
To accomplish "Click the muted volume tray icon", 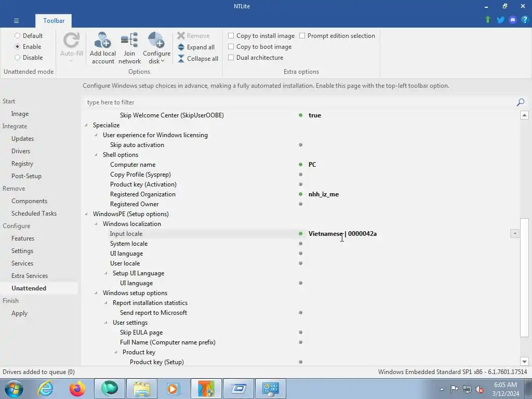I will point(480,389).
